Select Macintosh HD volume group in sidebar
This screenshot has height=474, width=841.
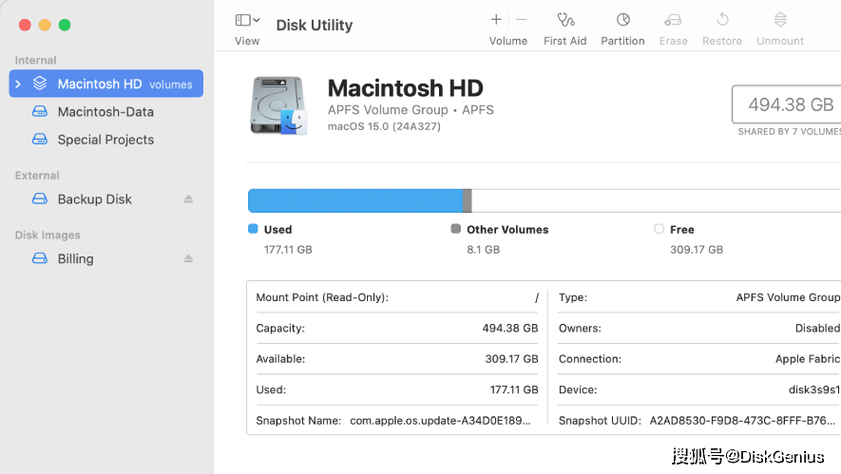tap(106, 84)
